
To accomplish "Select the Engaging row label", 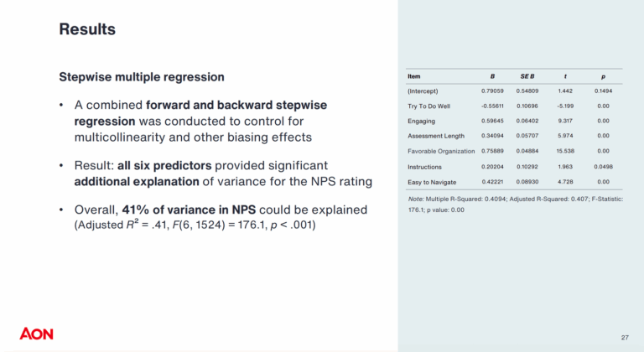I will (x=422, y=121).
